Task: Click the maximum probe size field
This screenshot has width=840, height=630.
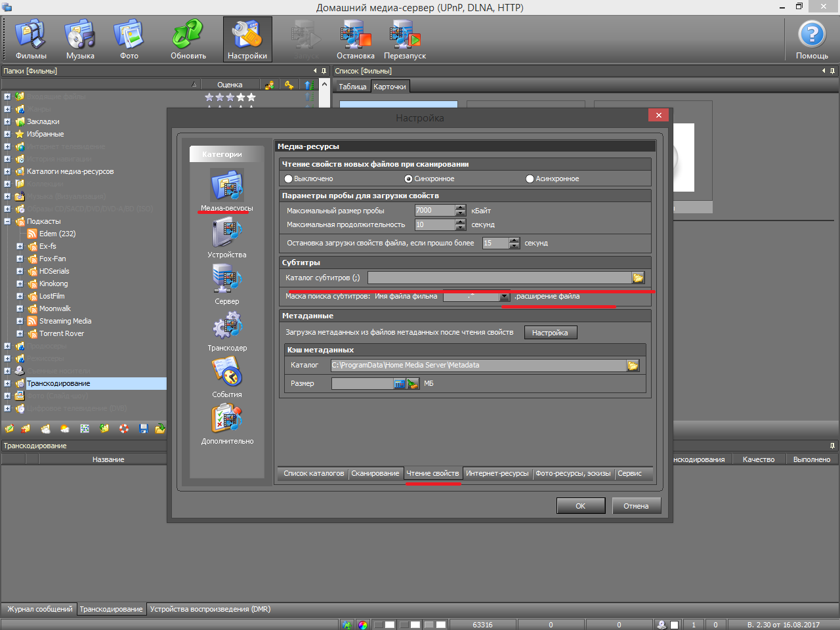Action: pos(434,211)
